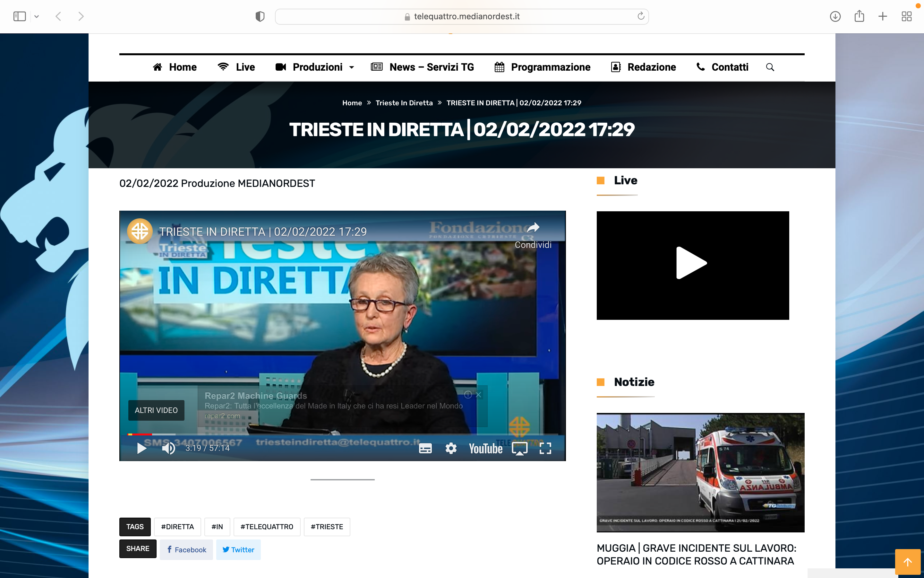Click the Home breadcrumb link

click(x=352, y=103)
